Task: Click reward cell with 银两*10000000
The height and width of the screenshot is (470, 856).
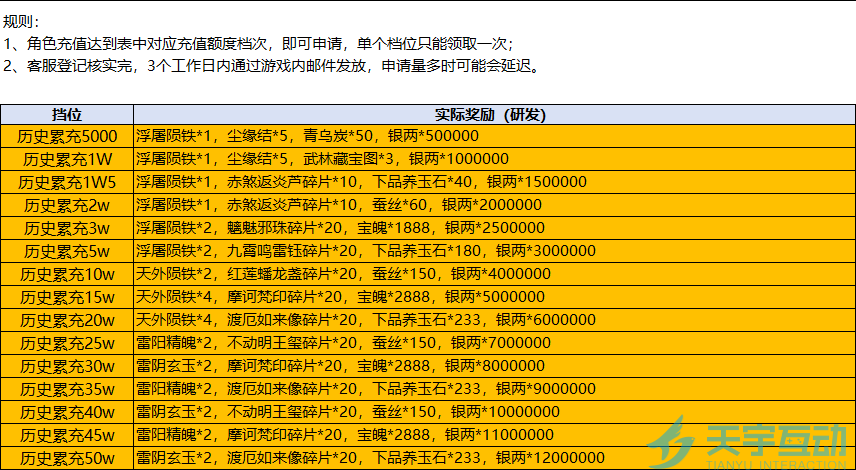Action: [495, 412]
